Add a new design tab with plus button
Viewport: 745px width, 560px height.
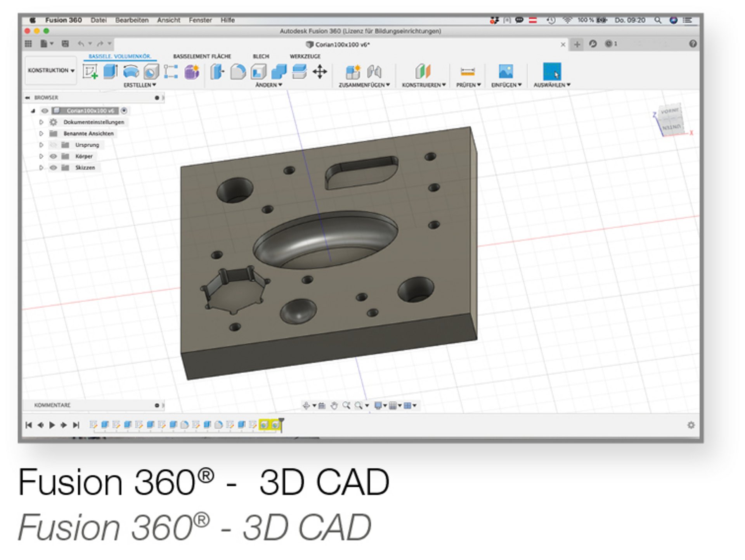[577, 44]
